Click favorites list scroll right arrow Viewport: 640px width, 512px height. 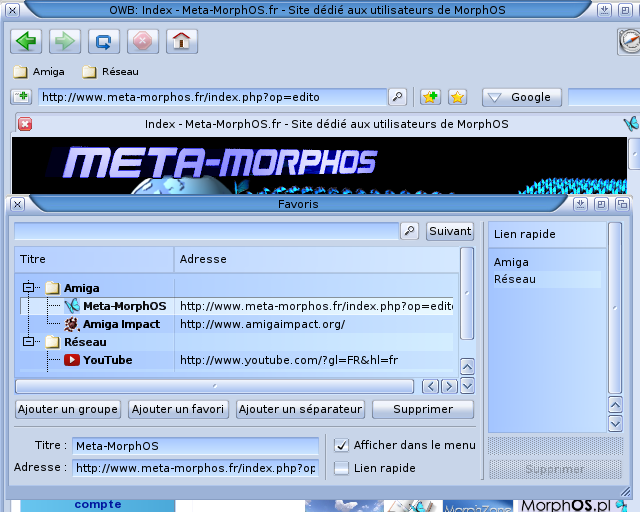[x=449, y=386]
